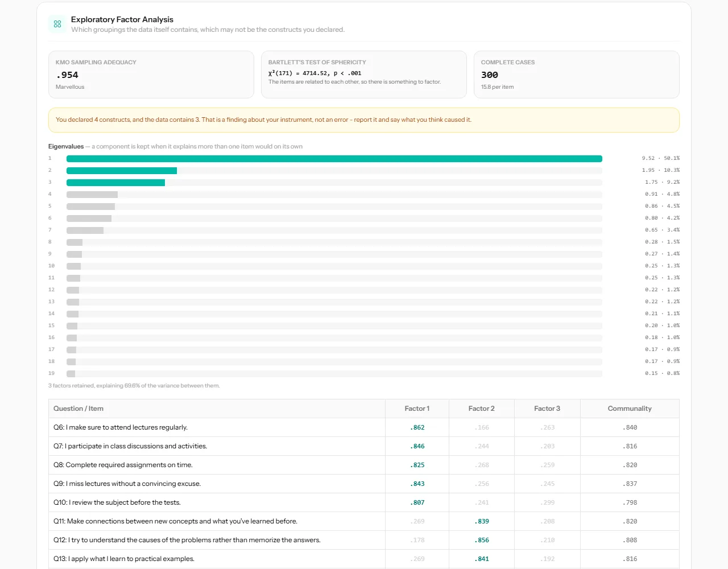Click the eigenvalue bar for component 3
The width and height of the screenshot is (728, 569).
click(x=115, y=183)
